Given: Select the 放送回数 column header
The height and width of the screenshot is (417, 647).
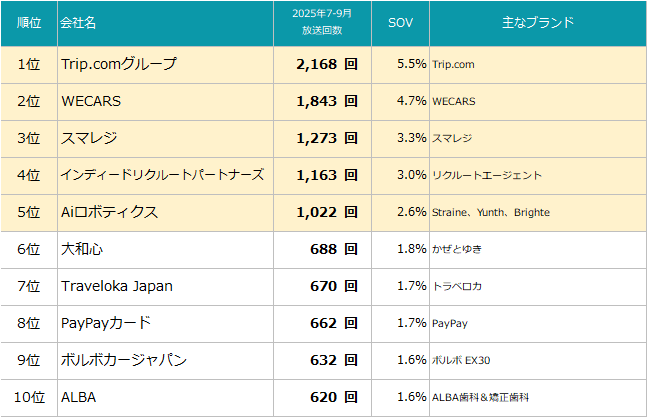Looking at the screenshot, I should (x=321, y=23).
